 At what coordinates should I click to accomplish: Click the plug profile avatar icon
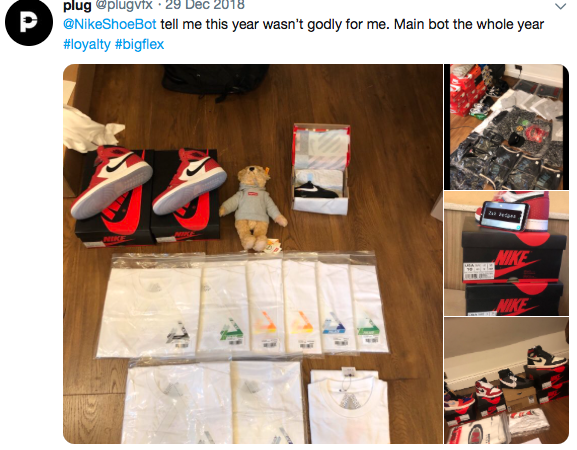point(29,23)
